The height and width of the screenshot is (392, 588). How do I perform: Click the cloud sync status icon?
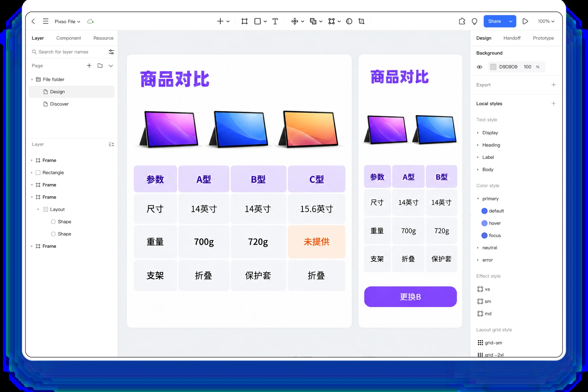[x=90, y=21]
